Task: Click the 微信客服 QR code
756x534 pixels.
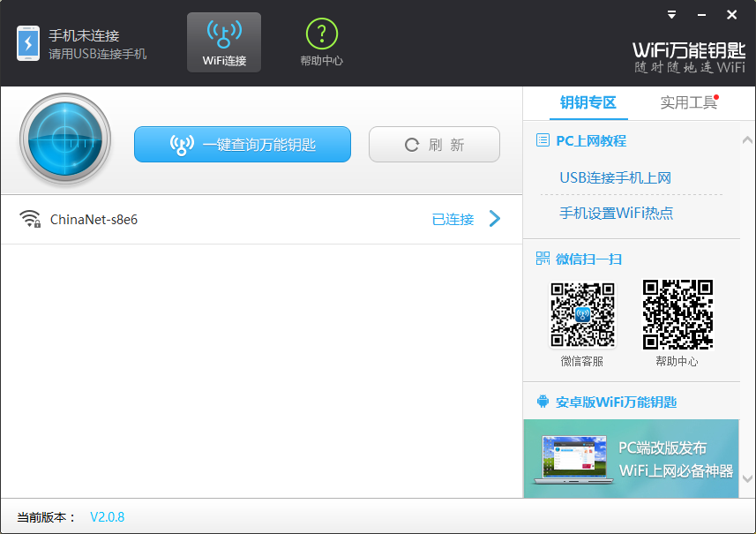Action: tap(582, 314)
